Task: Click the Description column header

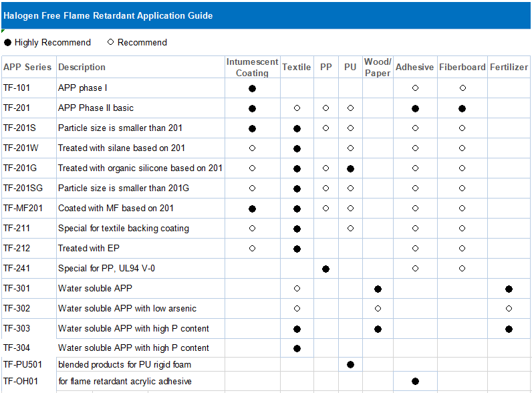Action: click(x=82, y=67)
